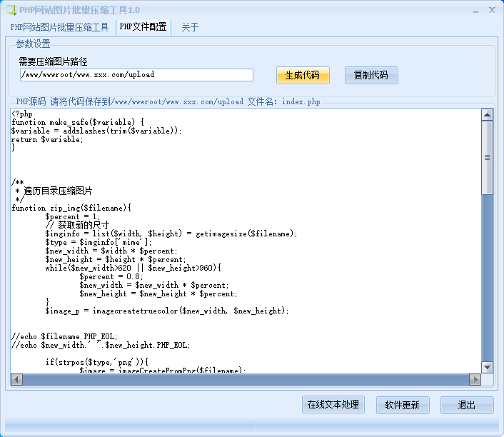Click the imagecreatetruecolor line
This screenshot has width=504, height=437.
(x=167, y=311)
